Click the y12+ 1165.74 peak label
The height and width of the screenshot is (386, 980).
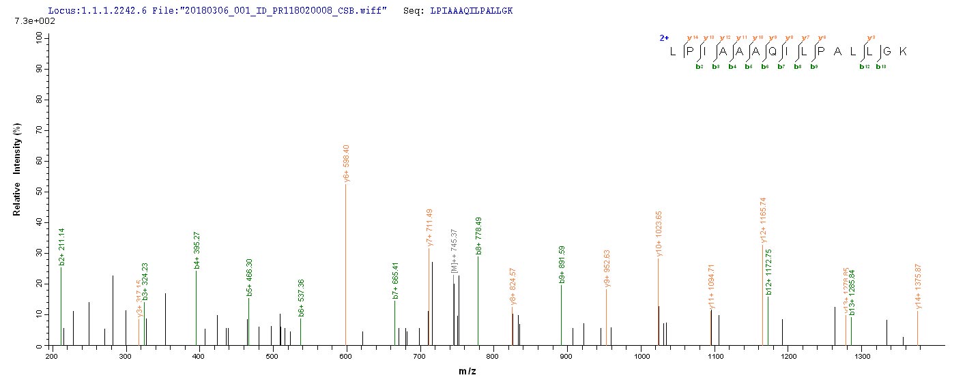(x=764, y=220)
